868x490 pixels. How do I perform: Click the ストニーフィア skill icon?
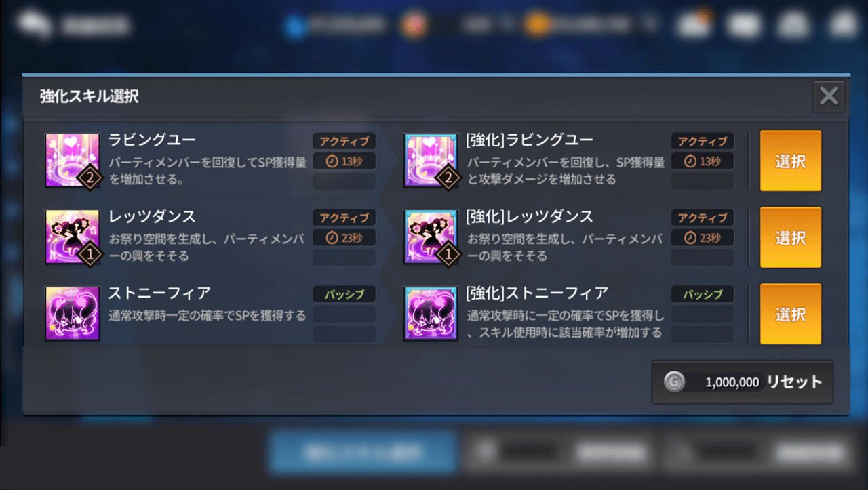73,313
